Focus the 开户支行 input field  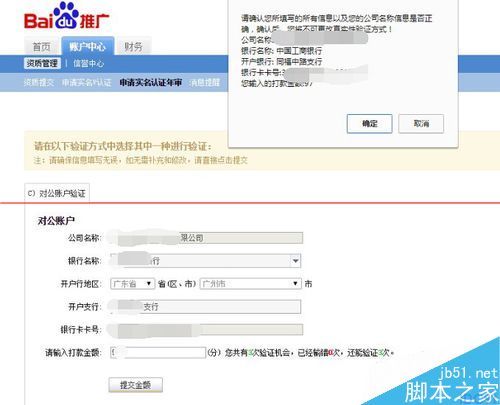coord(205,307)
